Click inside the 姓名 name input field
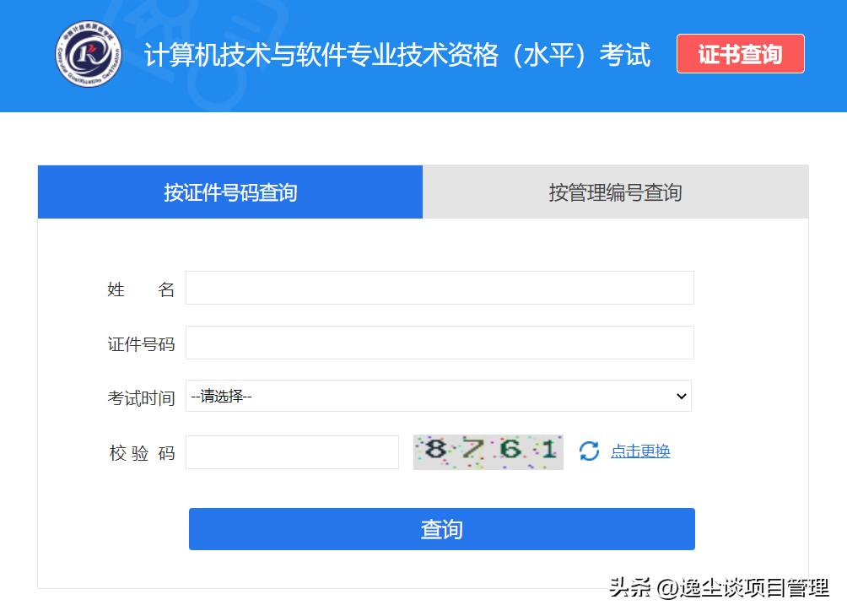The width and height of the screenshot is (847, 616). click(x=439, y=287)
